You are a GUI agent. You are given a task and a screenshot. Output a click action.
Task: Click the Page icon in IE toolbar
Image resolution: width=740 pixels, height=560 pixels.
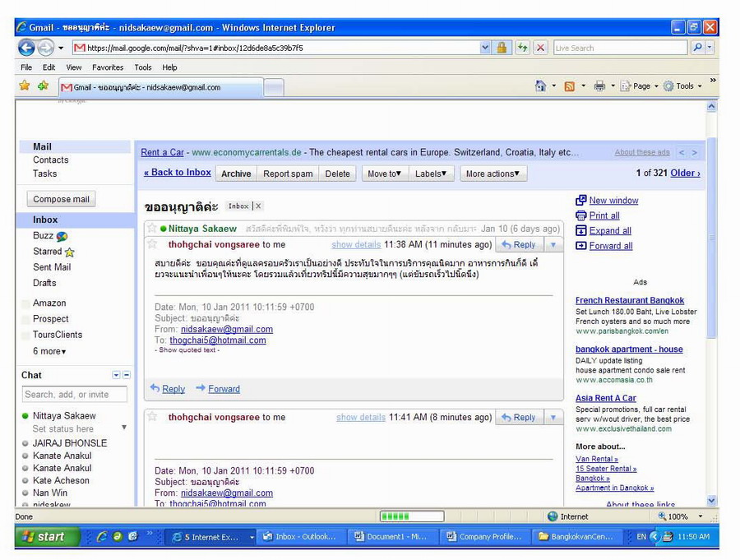(x=626, y=86)
